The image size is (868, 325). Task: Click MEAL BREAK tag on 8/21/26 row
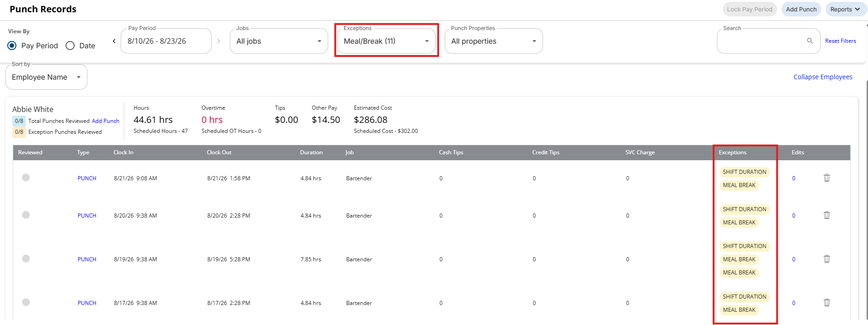click(739, 185)
